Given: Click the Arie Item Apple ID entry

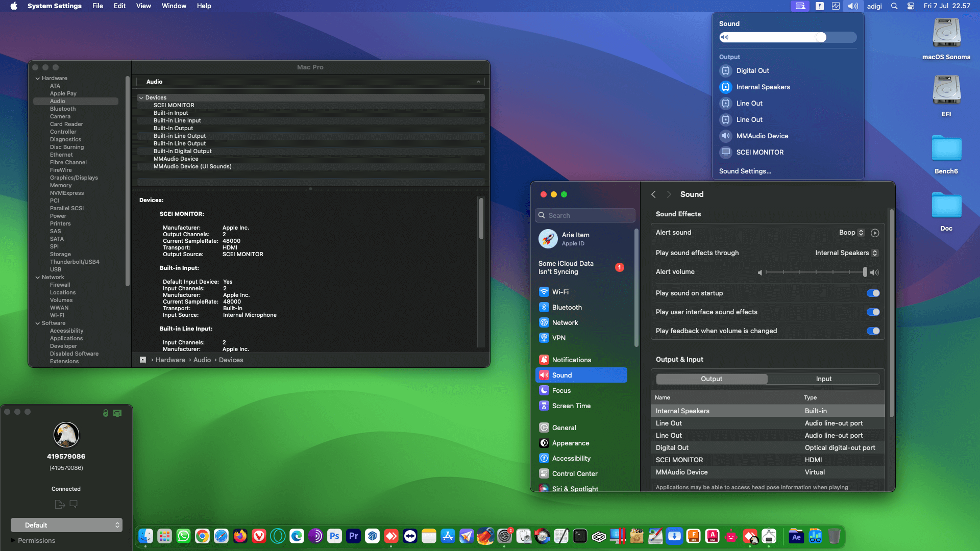Looking at the screenshot, I should (582, 239).
